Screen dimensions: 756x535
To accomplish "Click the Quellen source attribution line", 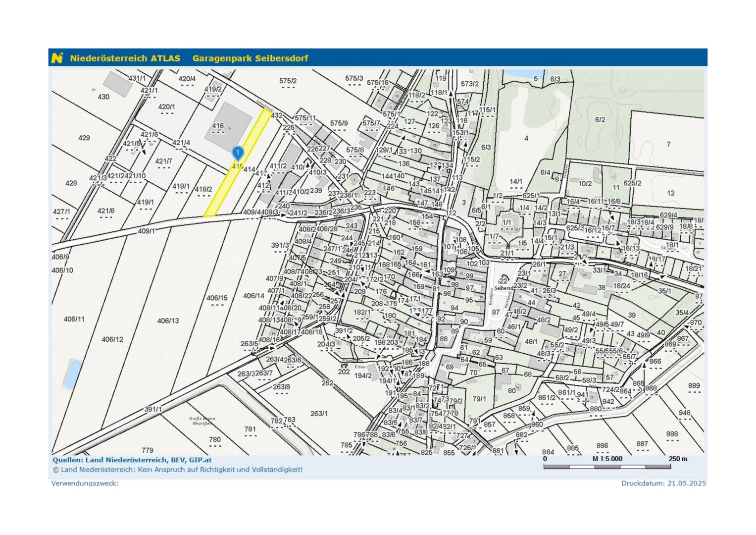I will tap(132, 460).
